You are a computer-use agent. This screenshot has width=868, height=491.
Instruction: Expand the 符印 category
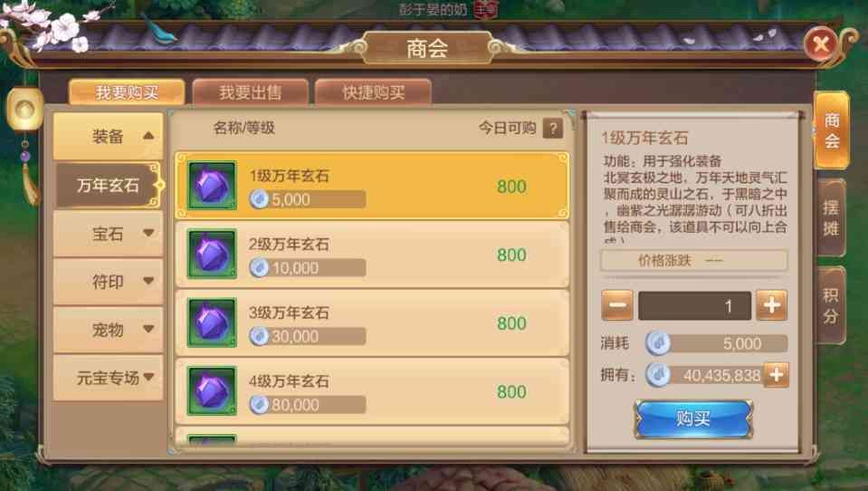tap(109, 282)
